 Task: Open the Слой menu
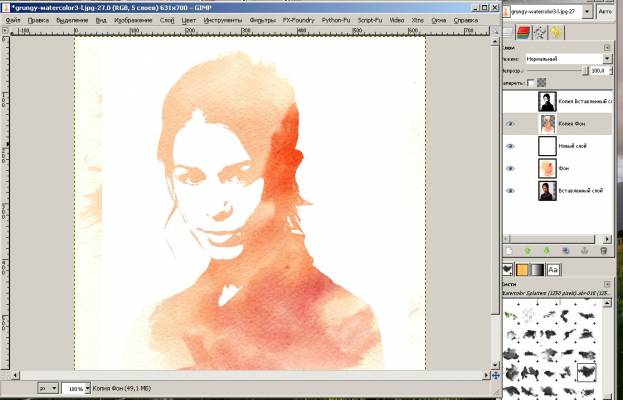pyautogui.click(x=167, y=20)
